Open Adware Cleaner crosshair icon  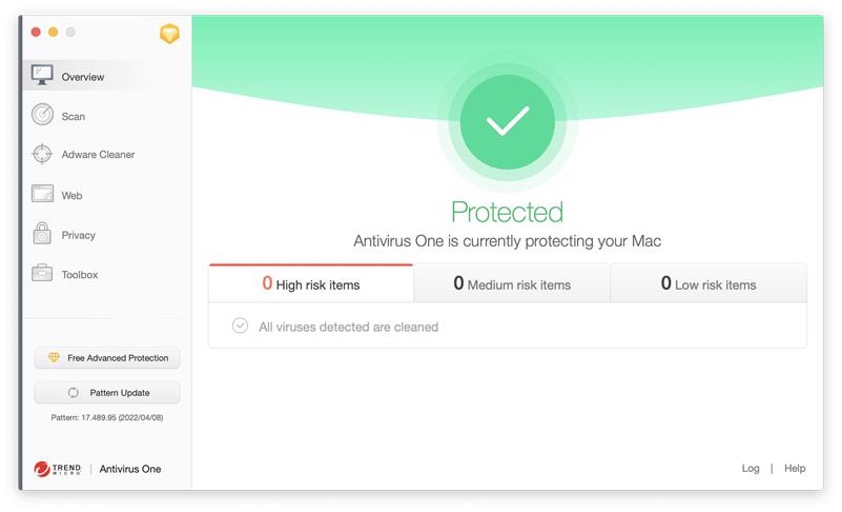42,154
